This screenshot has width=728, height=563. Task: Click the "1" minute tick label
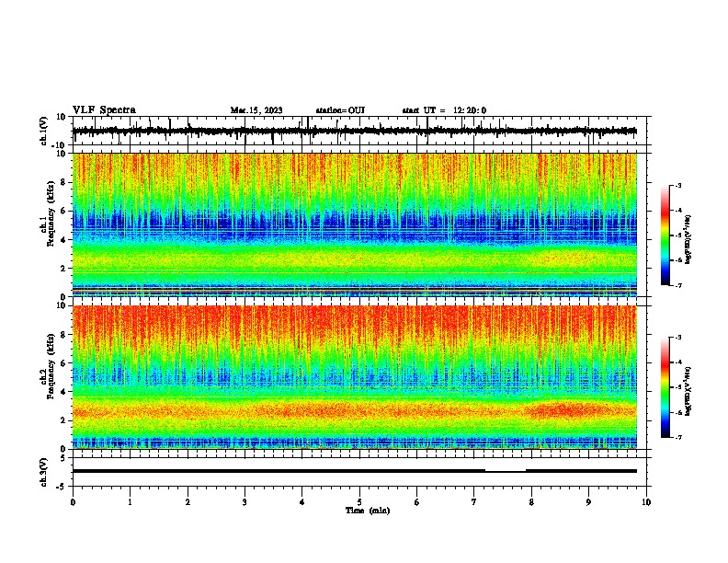coord(130,502)
